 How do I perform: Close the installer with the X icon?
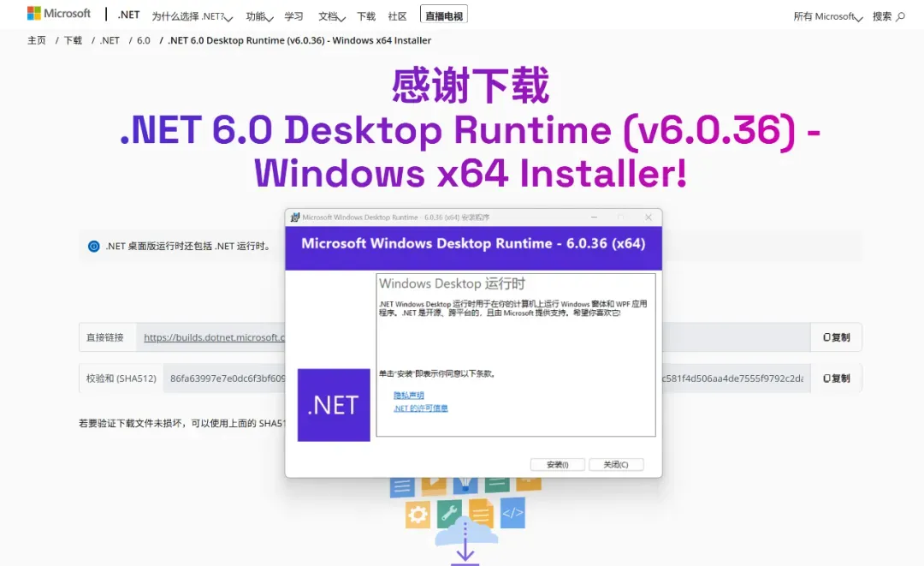[x=649, y=217]
